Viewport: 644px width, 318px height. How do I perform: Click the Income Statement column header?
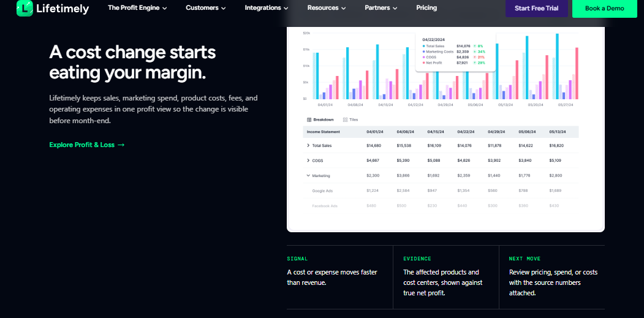pos(324,132)
